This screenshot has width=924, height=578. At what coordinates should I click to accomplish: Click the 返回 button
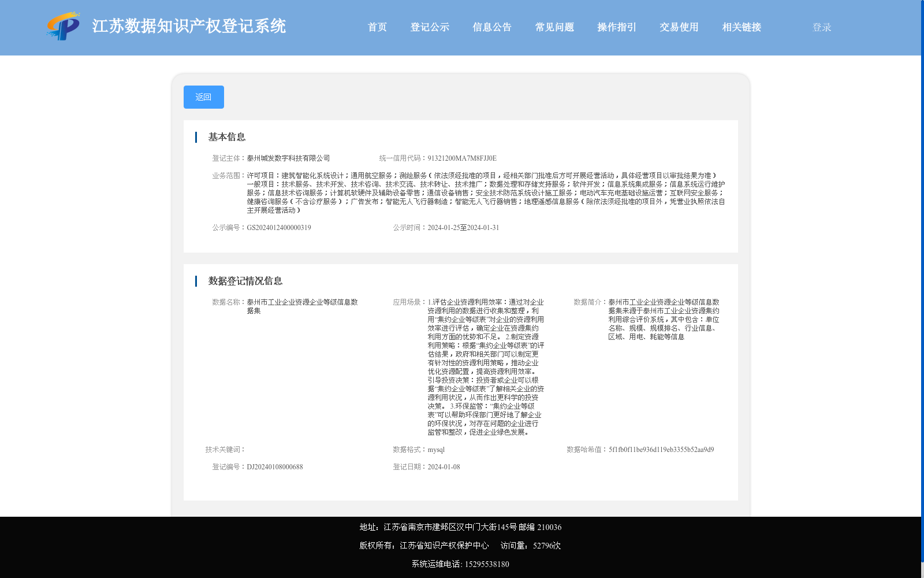click(x=204, y=97)
